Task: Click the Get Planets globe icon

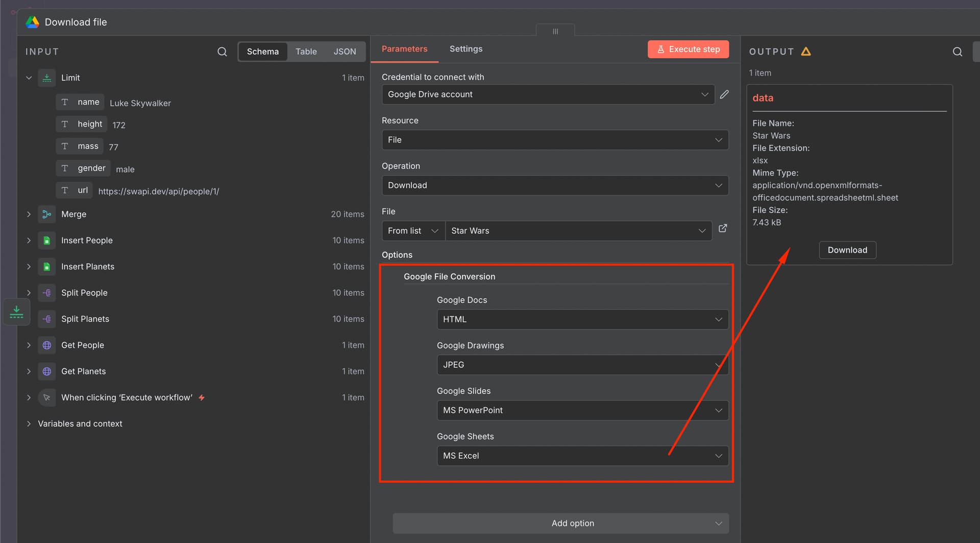Action: pyautogui.click(x=47, y=372)
